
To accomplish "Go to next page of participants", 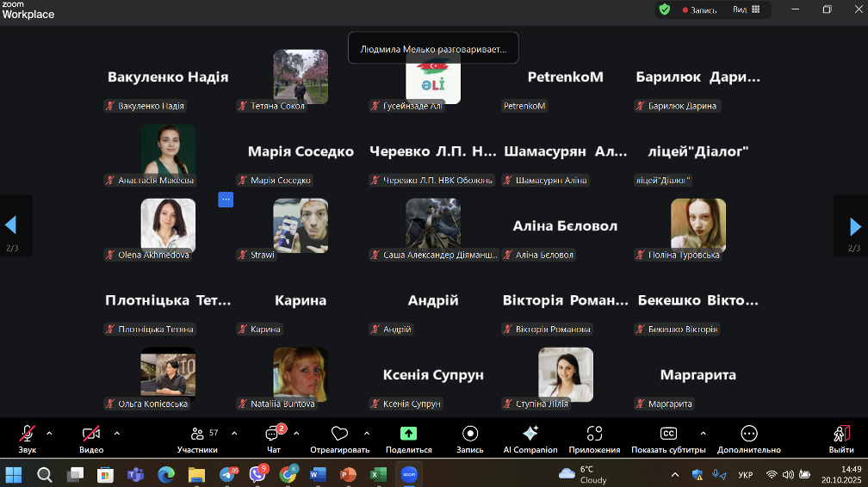I will click(854, 226).
